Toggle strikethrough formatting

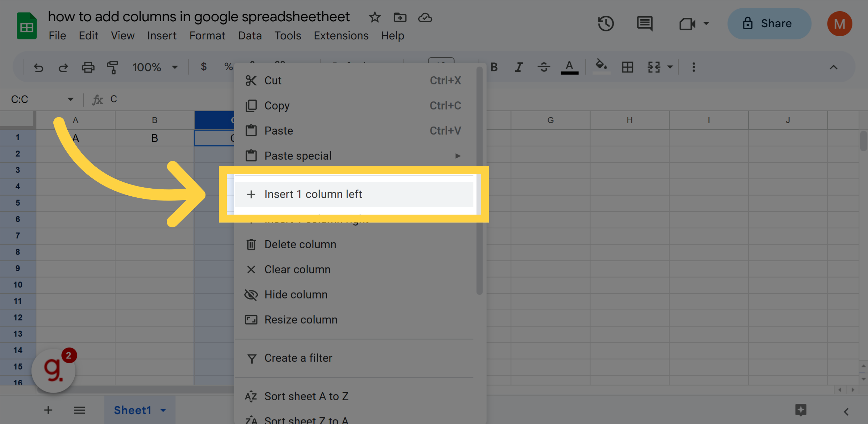click(543, 67)
